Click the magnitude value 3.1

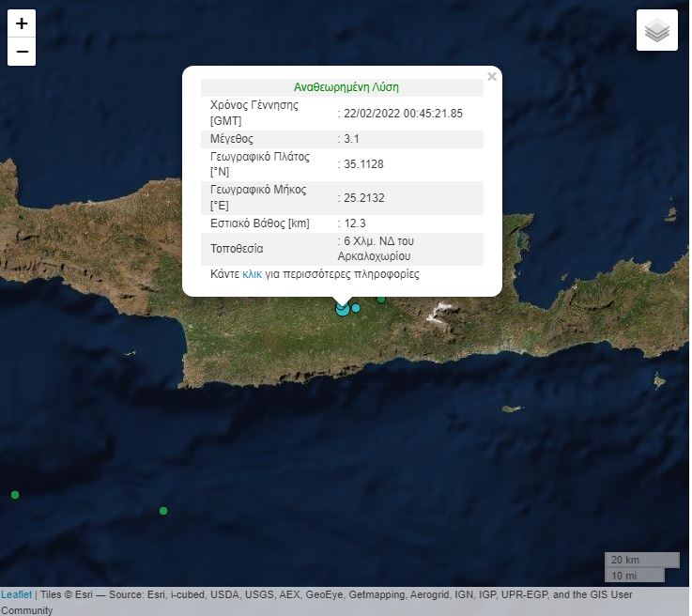tap(352, 139)
